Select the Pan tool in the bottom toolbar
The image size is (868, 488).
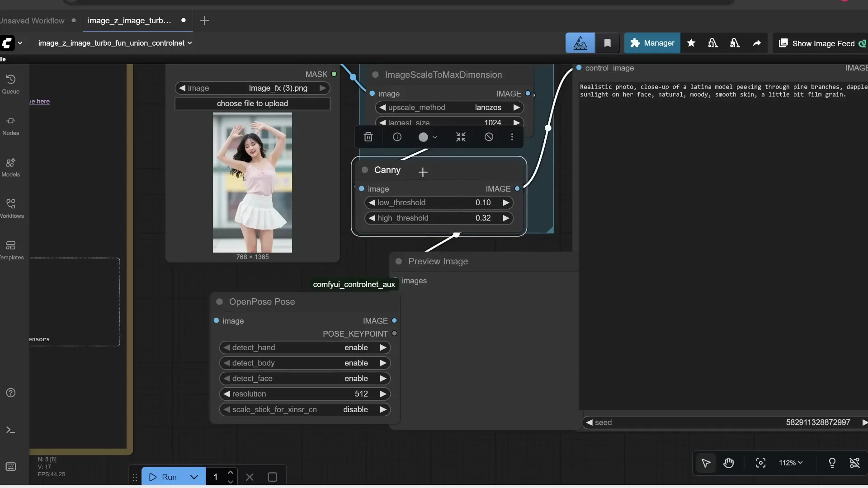[x=729, y=463]
